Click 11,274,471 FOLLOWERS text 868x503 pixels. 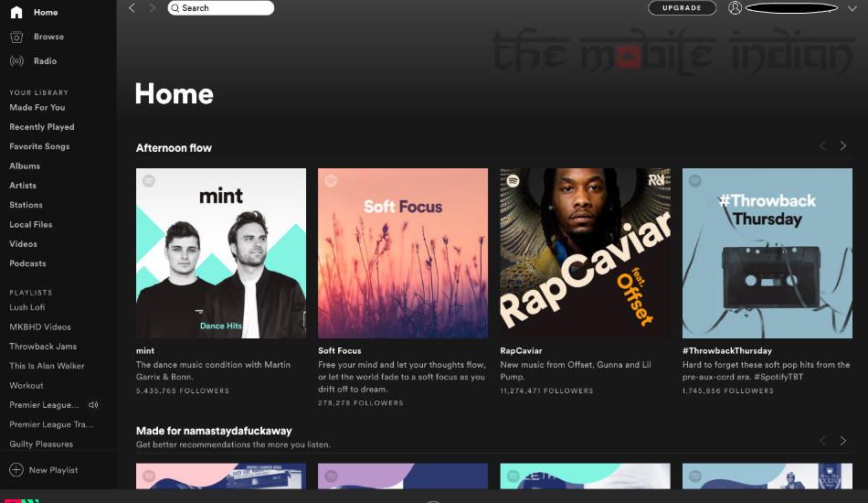tap(546, 391)
